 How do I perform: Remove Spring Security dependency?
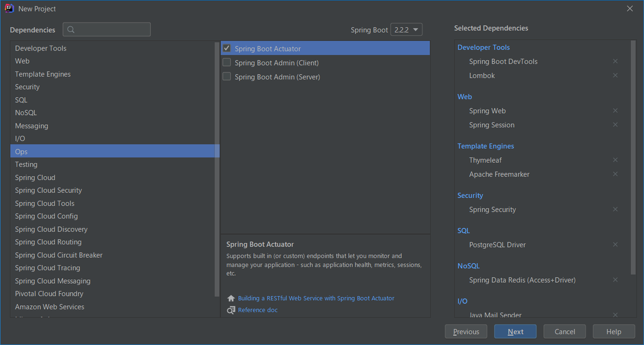(615, 210)
